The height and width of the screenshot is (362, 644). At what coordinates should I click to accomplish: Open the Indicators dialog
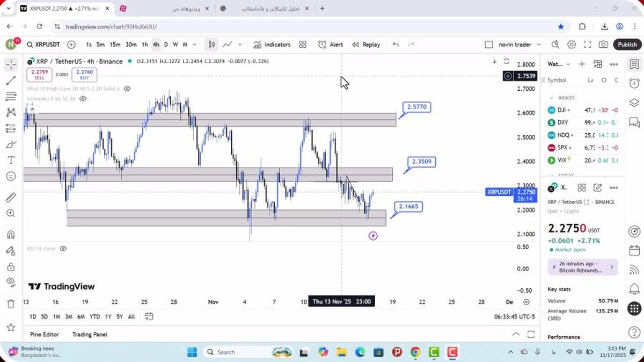point(272,45)
